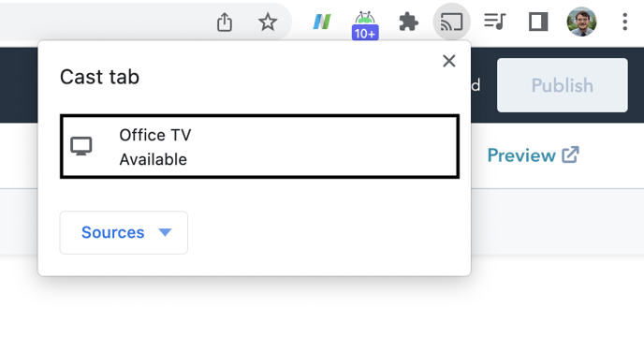Open the user profile avatar
Image resolution: width=644 pixels, height=353 pixels.
581,22
